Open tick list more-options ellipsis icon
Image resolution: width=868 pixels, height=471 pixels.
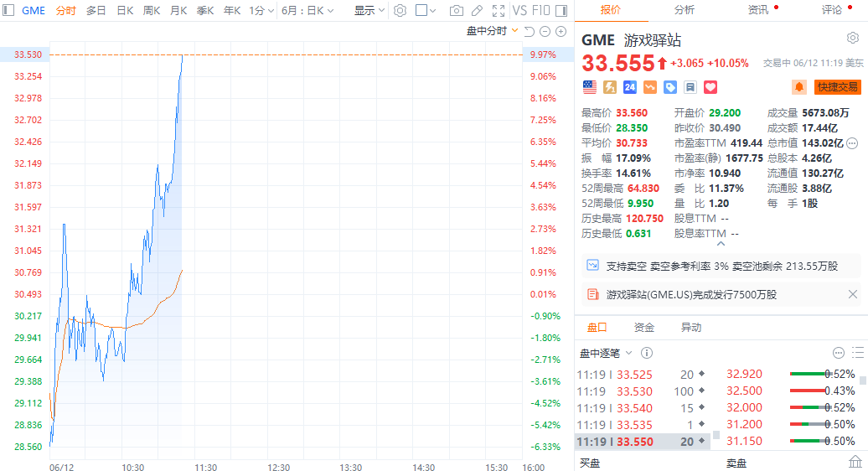tap(839, 353)
